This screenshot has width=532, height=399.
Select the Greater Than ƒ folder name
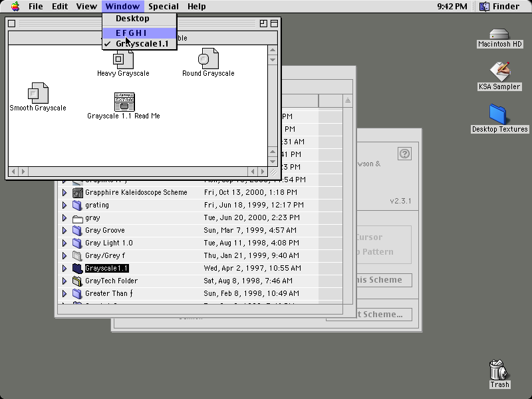[108, 293]
